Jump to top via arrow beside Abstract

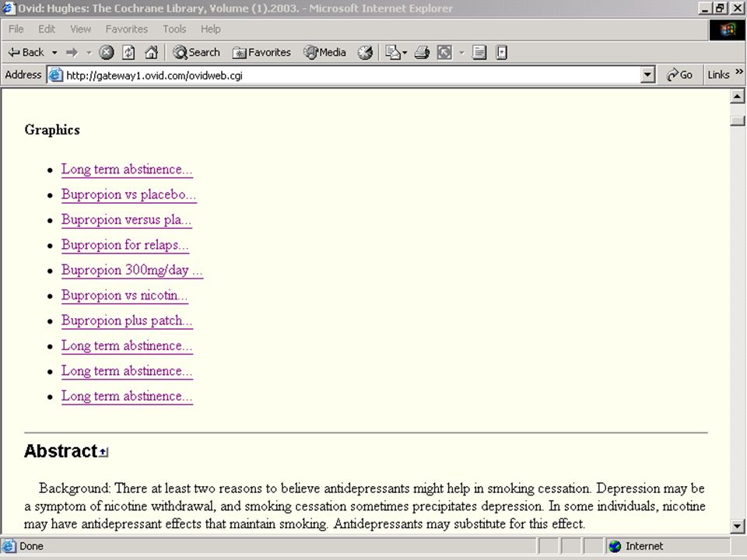coord(103,452)
